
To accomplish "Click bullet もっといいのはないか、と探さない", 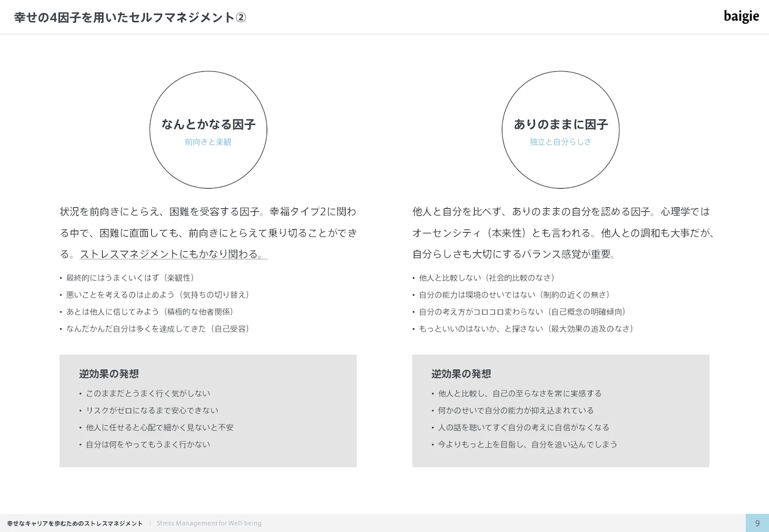I will point(523,329).
